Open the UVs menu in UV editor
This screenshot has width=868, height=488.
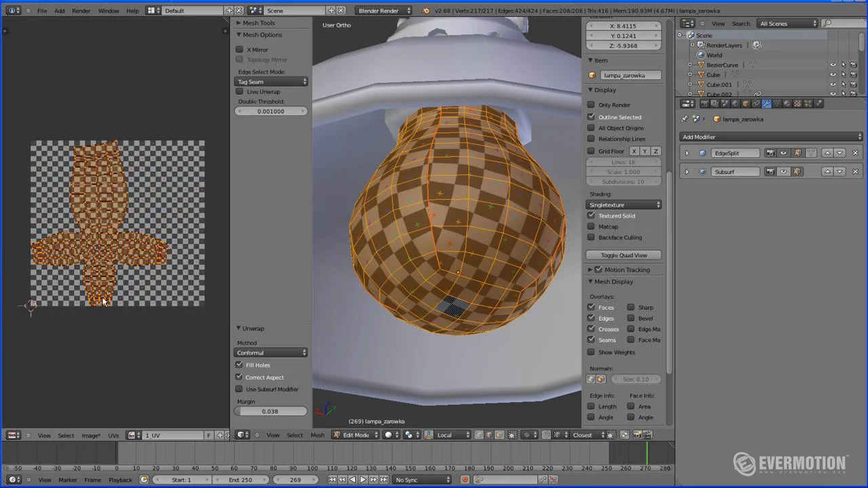click(x=113, y=435)
